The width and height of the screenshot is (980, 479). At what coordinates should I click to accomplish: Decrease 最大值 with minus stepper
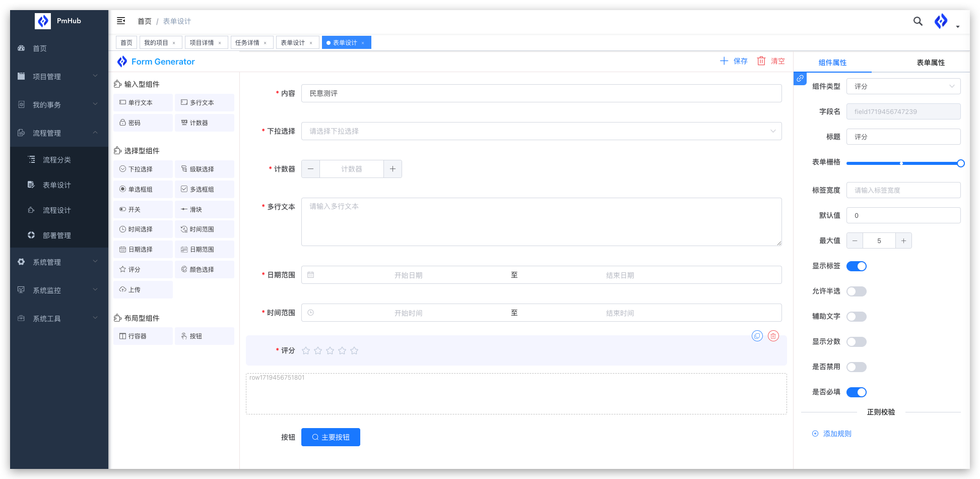pyautogui.click(x=855, y=241)
